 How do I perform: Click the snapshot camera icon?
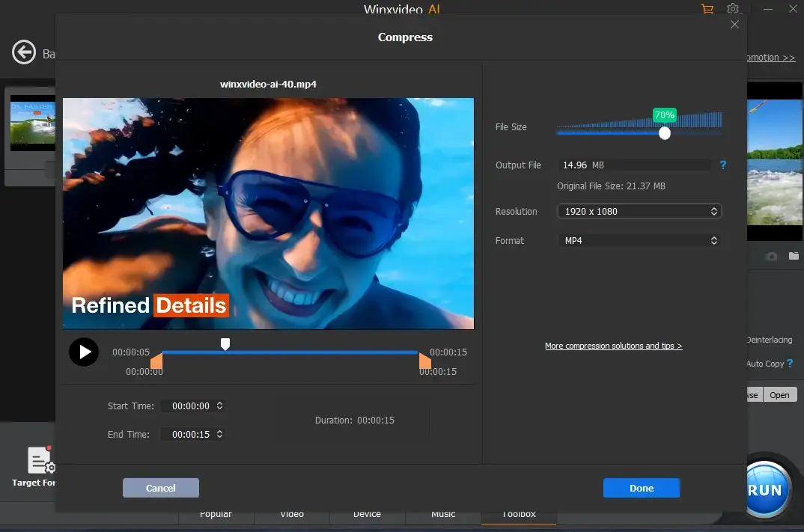click(772, 256)
